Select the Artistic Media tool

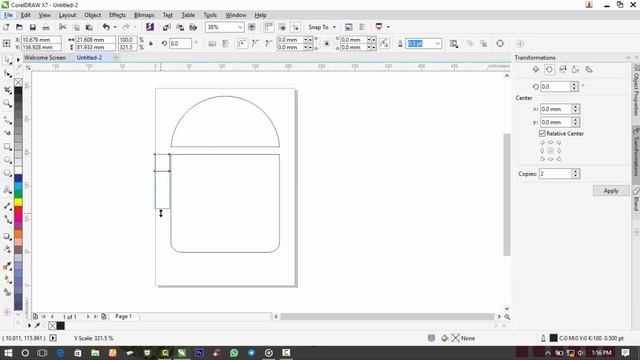[7, 133]
